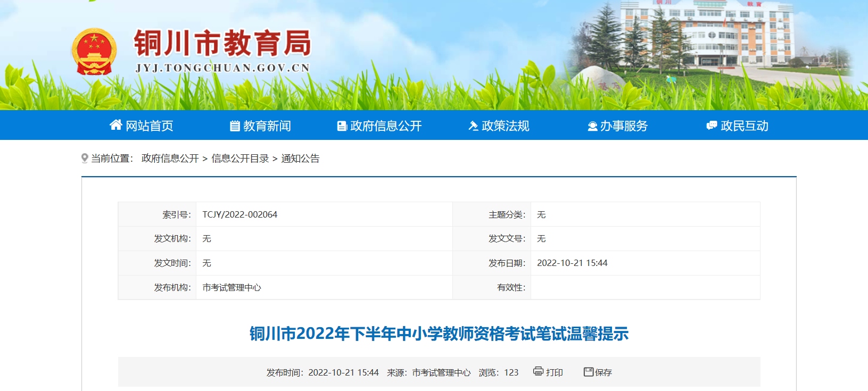
Task: Click the index number TCJY/2022-002064
Action: coord(240,214)
